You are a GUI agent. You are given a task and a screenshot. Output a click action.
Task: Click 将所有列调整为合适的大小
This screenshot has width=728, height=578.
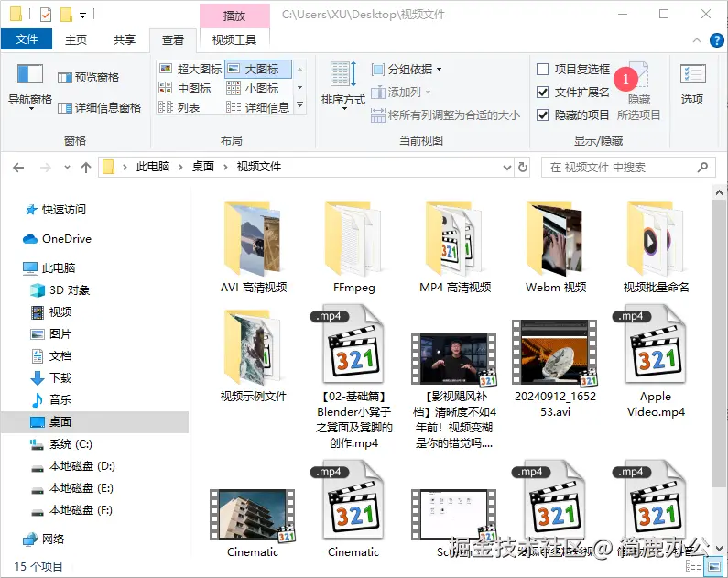445,115
